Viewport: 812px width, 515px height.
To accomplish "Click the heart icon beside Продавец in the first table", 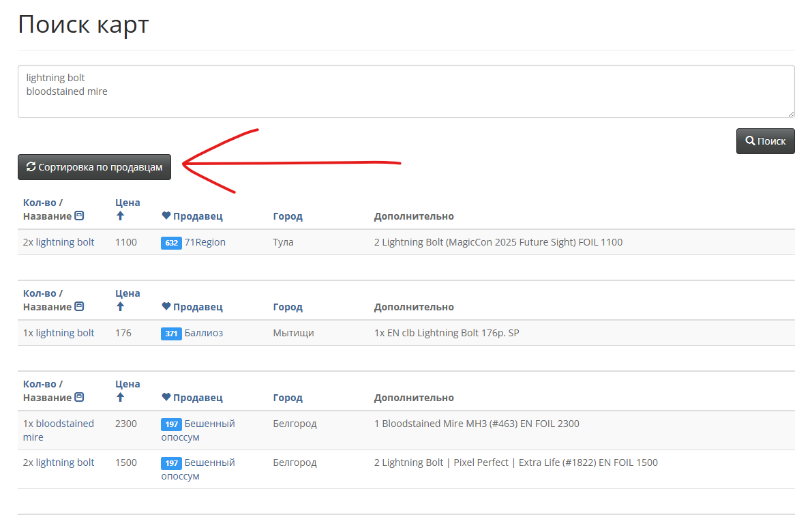I will [x=166, y=216].
